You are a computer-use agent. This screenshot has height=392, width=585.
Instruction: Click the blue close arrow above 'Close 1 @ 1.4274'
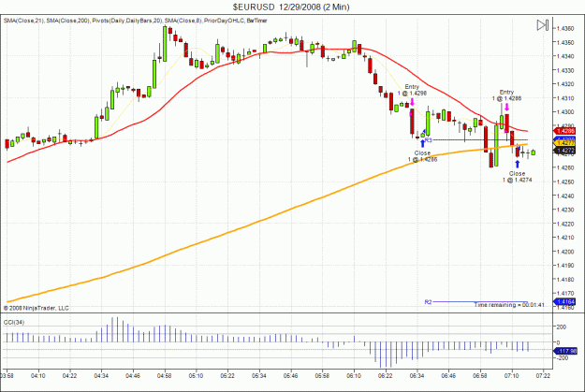click(517, 164)
